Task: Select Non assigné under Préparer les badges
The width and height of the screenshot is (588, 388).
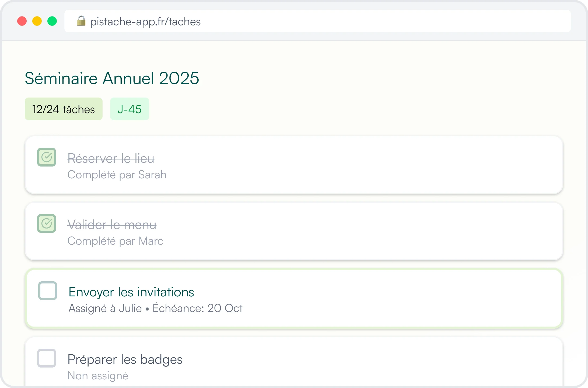Action: click(x=98, y=376)
